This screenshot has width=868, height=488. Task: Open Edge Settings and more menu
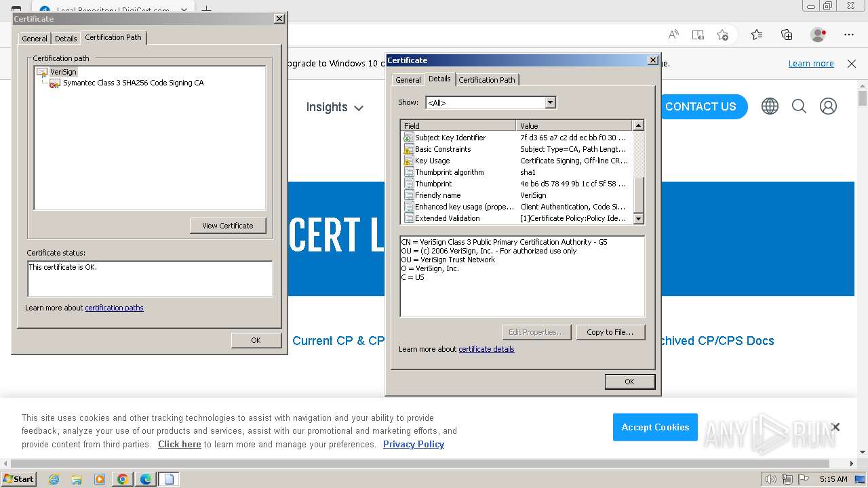tap(849, 35)
